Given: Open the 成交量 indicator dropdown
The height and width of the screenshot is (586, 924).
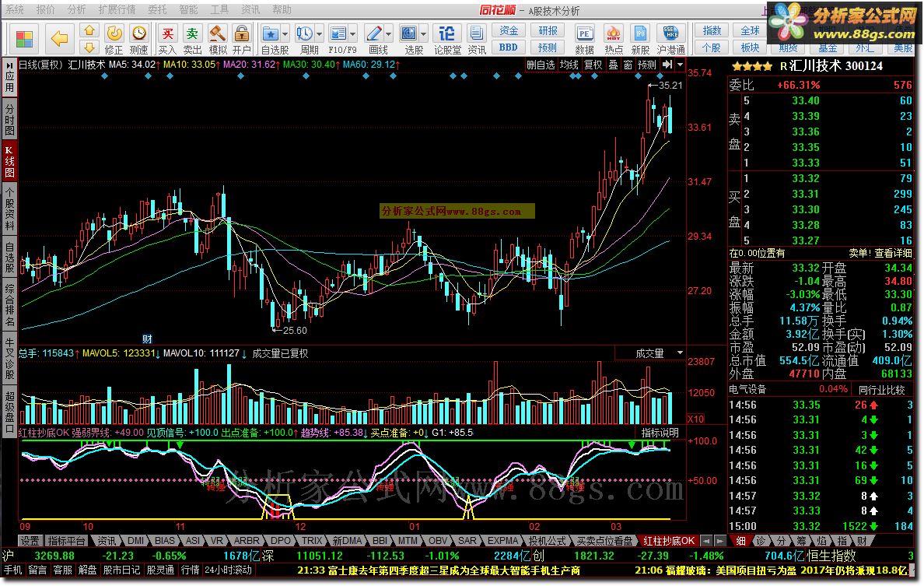Looking at the screenshot, I should point(680,353).
